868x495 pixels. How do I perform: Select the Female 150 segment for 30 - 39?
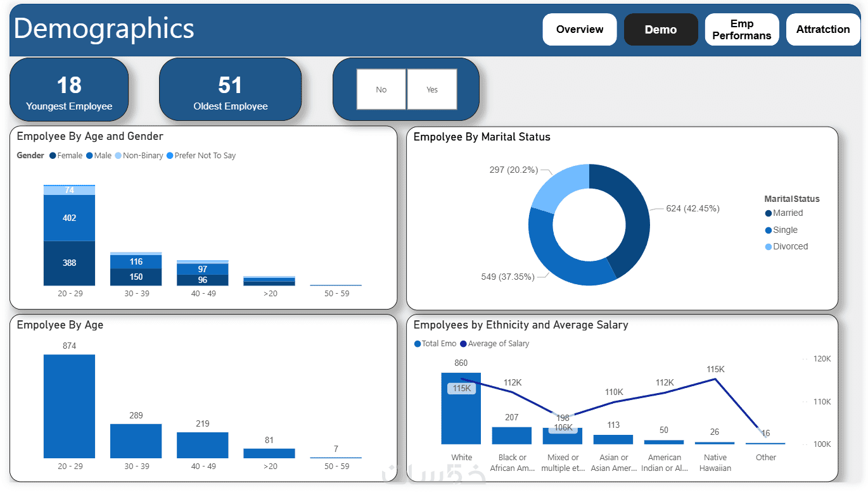tap(136, 277)
